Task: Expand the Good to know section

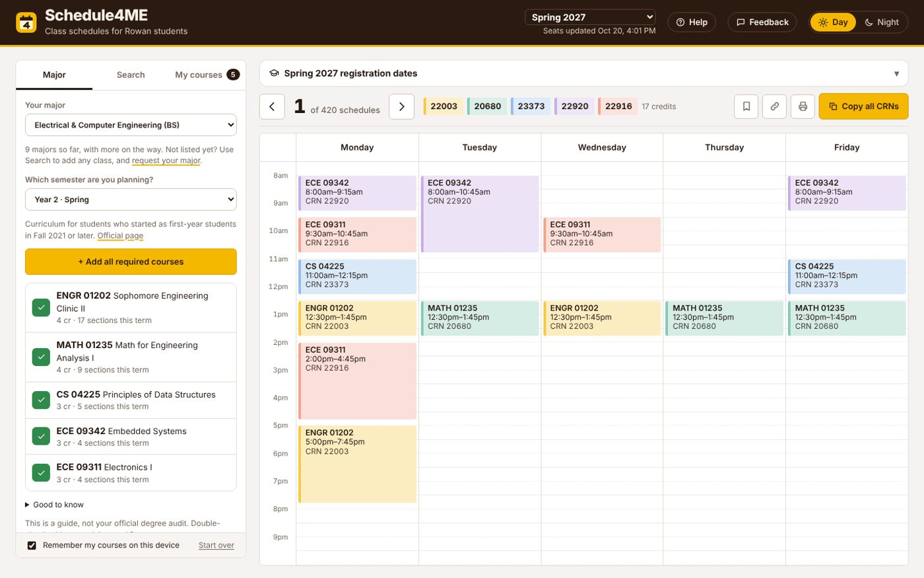Action: (x=54, y=505)
